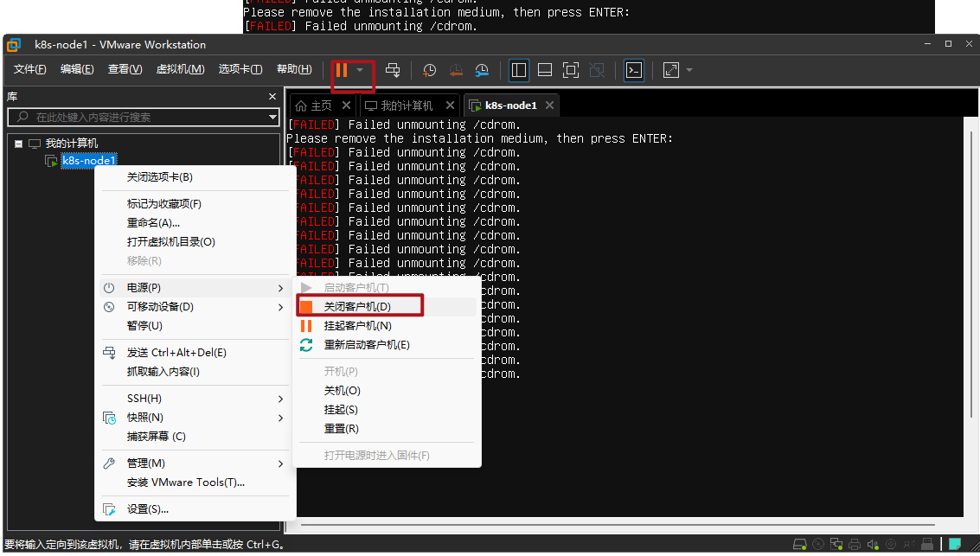Open the snapshot manager wrench-clock icon
The image size is (980, 556).
[x=482, y=70]
